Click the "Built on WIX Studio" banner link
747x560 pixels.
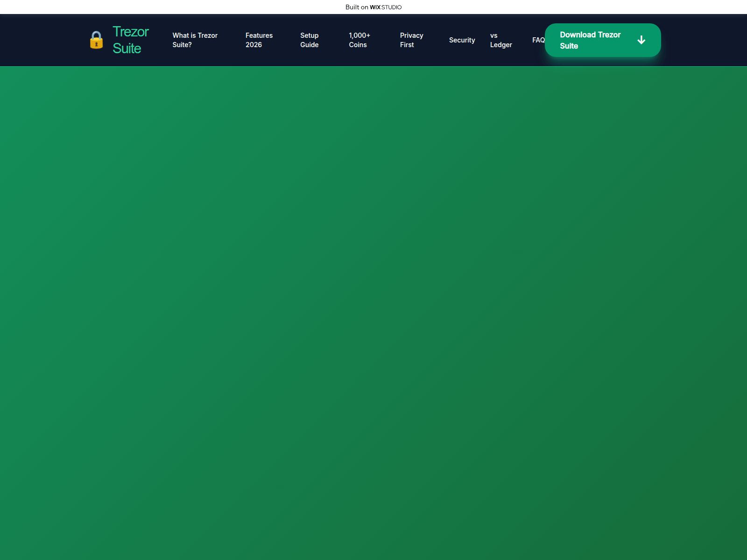[x=373, y=7]
